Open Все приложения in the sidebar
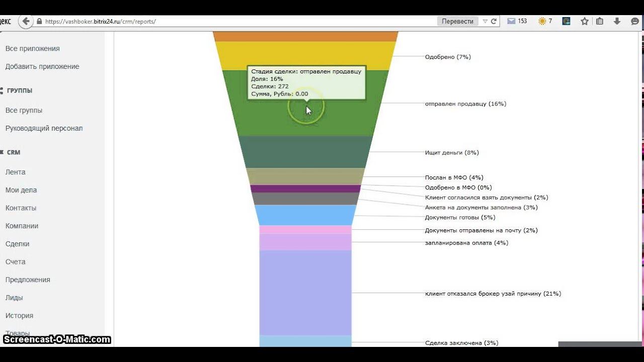644x362 pixels. click(32, 49)
